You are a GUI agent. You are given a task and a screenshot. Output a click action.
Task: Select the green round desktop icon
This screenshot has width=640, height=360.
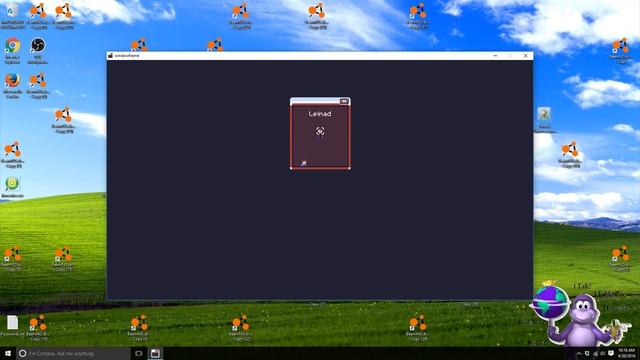[12, 186]
